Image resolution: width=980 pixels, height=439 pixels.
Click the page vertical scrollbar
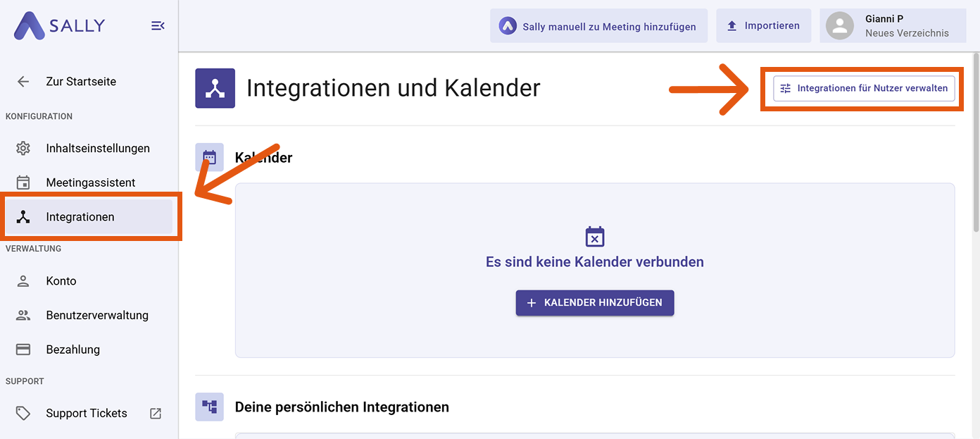[x=975, y=141]
